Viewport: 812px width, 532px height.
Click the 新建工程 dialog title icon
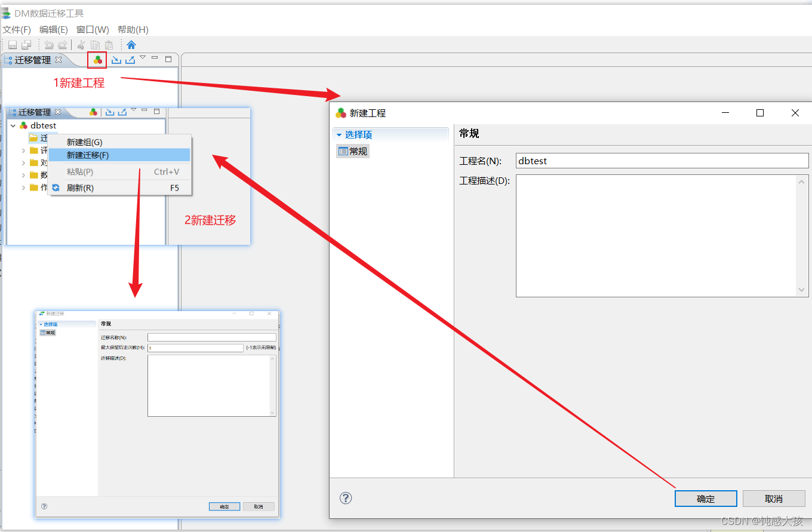click(x=341, y=113)
